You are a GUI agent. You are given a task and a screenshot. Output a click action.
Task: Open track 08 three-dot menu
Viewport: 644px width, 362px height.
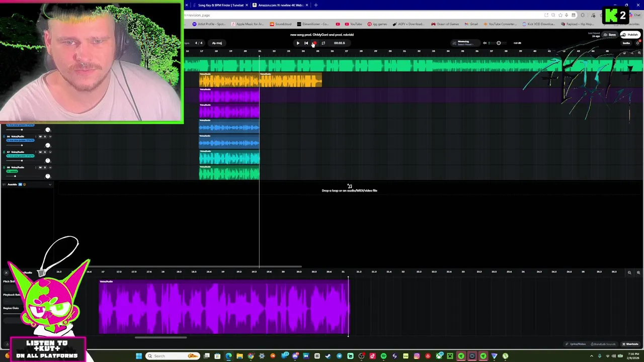point(36,167)
